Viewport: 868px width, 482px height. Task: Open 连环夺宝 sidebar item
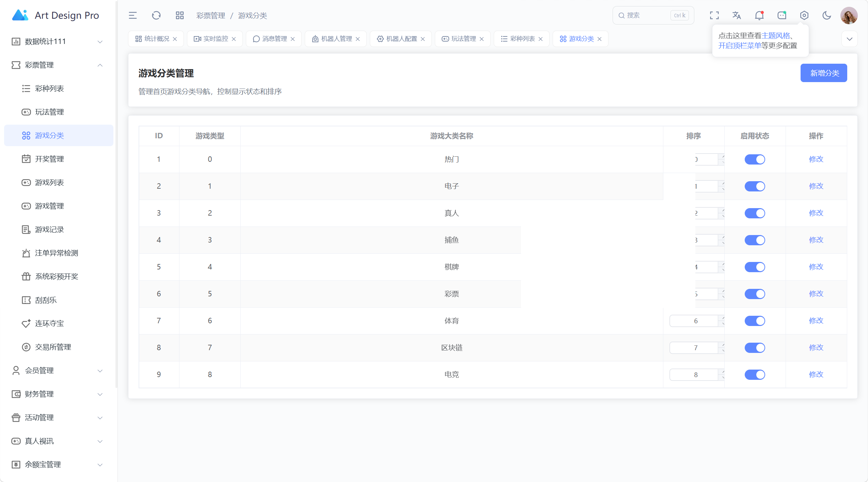click(59, 323)
